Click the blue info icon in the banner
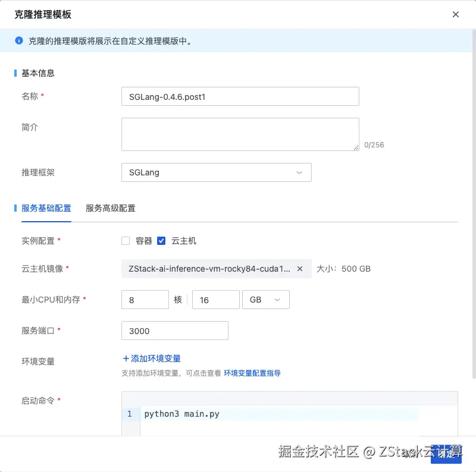Screen dimensions: 476x472 click(19, 40)
